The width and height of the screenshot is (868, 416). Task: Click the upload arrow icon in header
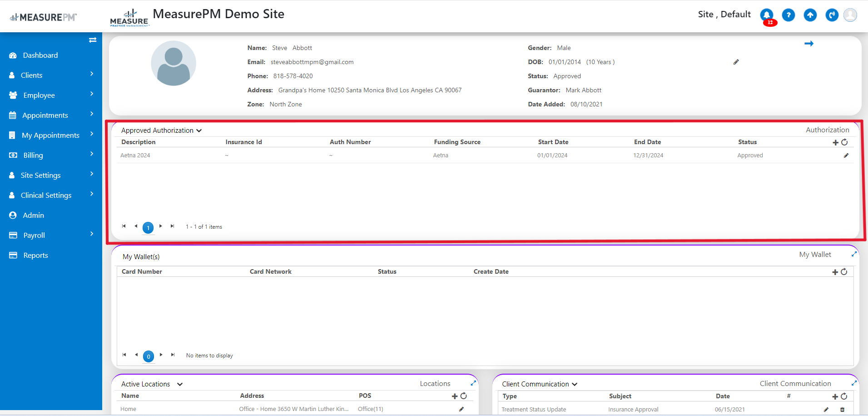pyautogui.click(x=810, y=15)
